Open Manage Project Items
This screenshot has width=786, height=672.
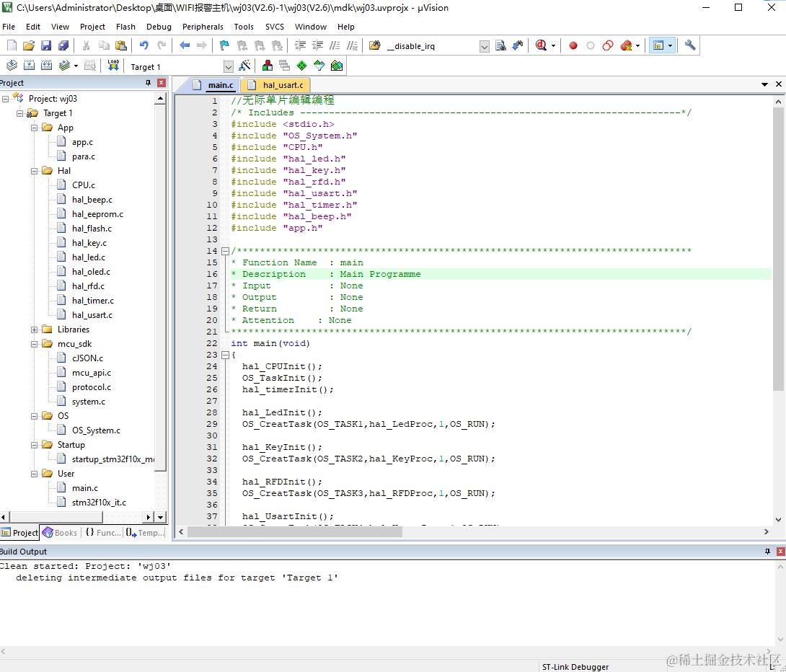(268, 65)
